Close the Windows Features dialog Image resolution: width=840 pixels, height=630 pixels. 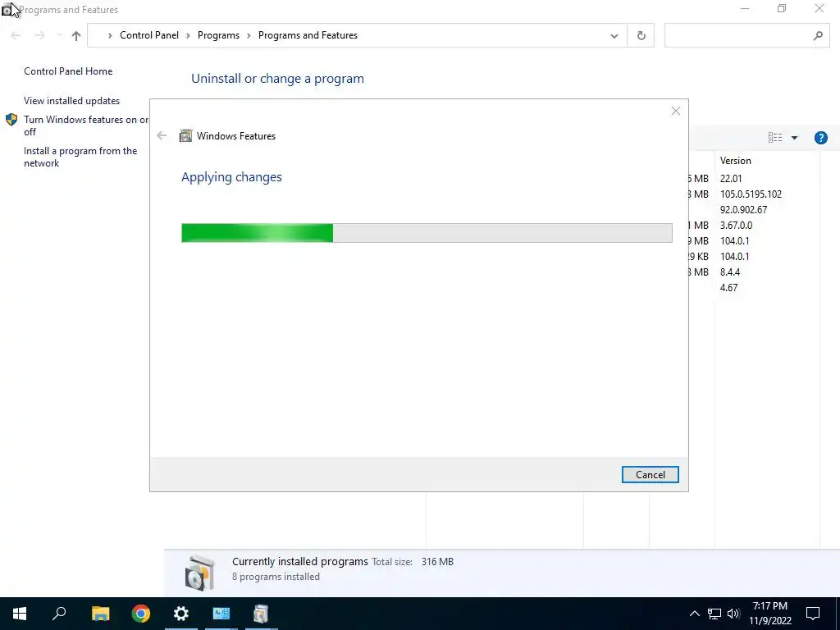coord(676,111)
